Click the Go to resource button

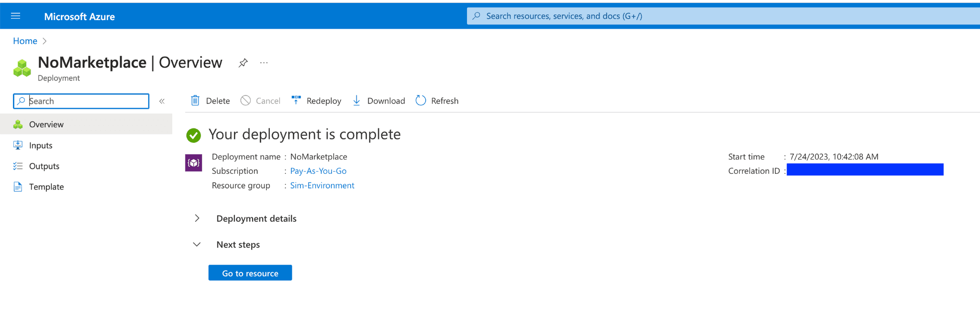250,273
